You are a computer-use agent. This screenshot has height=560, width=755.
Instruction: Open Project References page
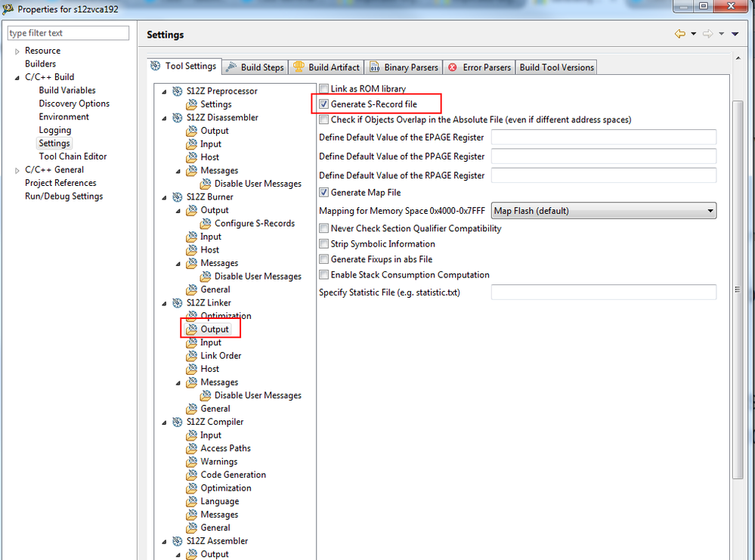click(60, 183)
